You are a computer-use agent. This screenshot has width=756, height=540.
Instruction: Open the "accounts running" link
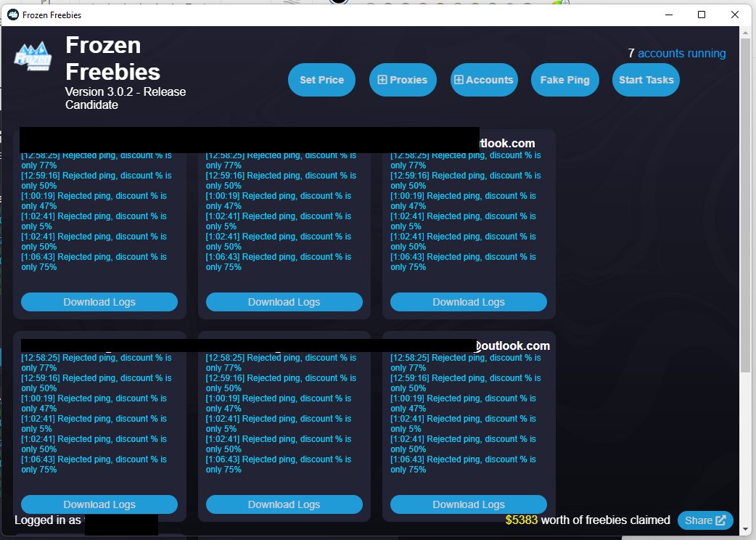(x=681, y=53)
